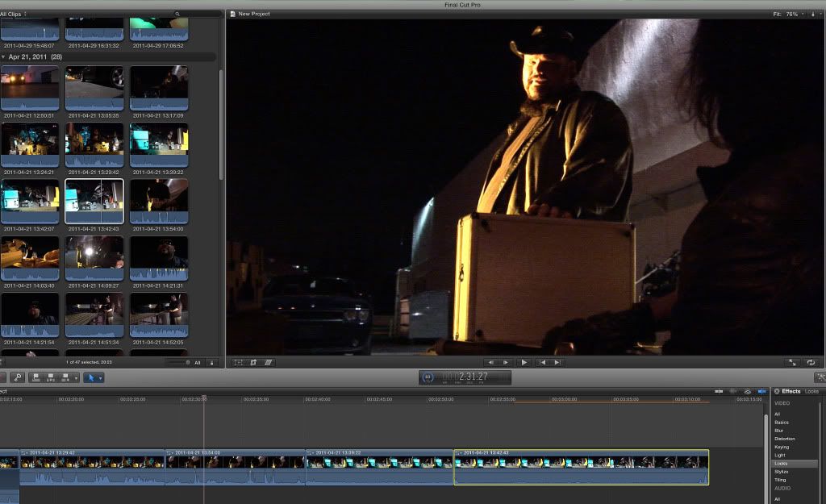Image resolution: width=826 pixels, height=504 pixels.
Task: Jump to the next edit point
Action: (557, 362)
